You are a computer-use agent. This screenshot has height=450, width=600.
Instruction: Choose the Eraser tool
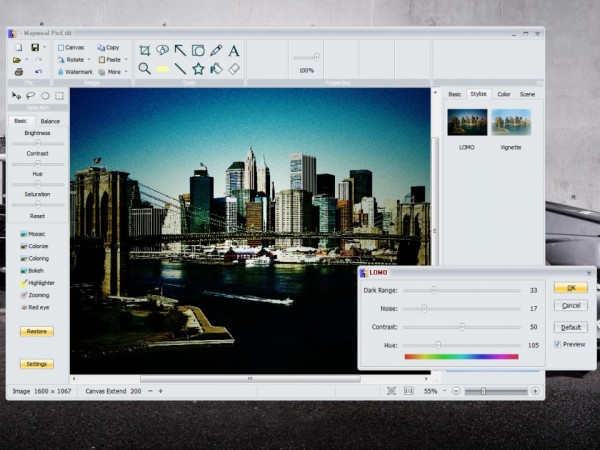234,69
